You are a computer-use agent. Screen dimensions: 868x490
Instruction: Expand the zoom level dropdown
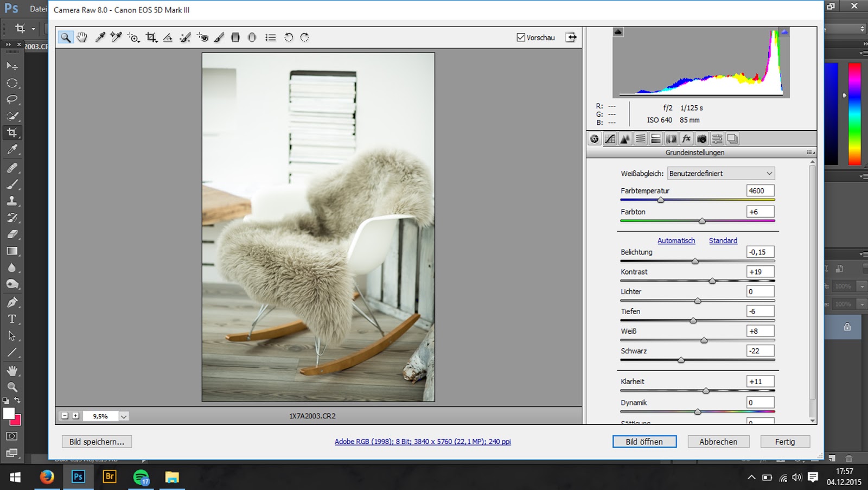tap(124, 416)
